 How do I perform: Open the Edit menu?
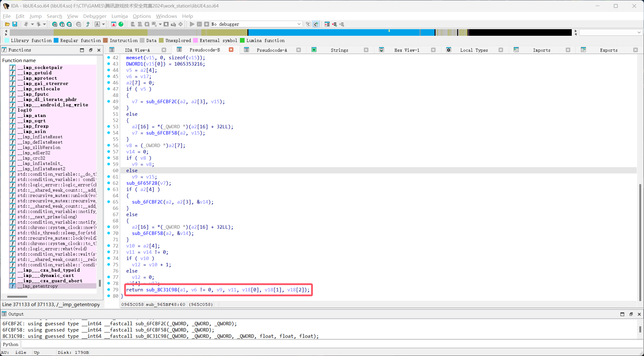coord(20,16)
